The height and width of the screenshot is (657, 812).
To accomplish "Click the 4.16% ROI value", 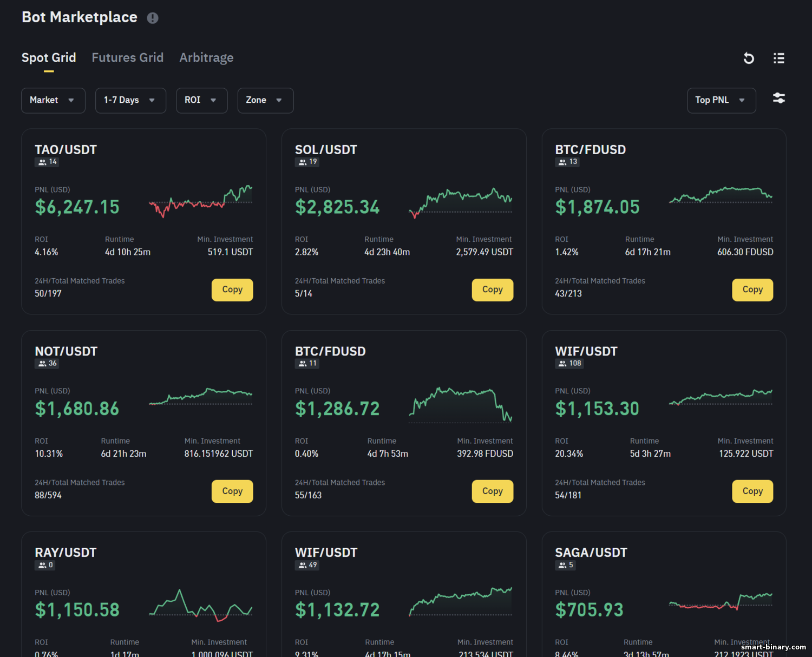I will click(x=47, y=252).
